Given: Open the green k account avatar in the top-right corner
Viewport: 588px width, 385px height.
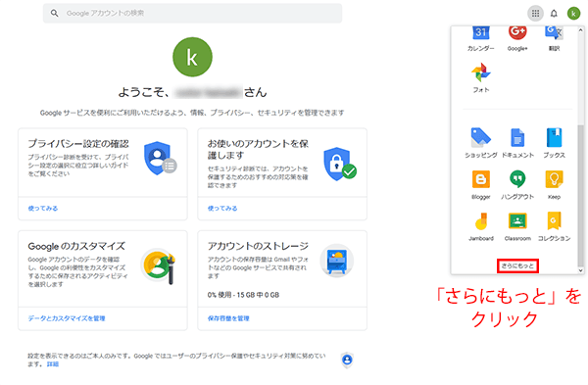Looking at the screenshot, I should tap(573, 14).
